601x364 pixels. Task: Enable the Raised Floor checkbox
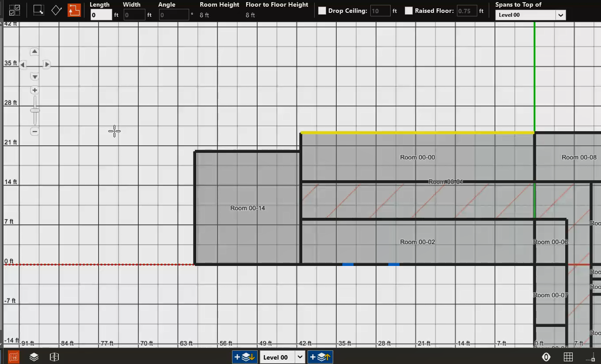pos(409,11)
